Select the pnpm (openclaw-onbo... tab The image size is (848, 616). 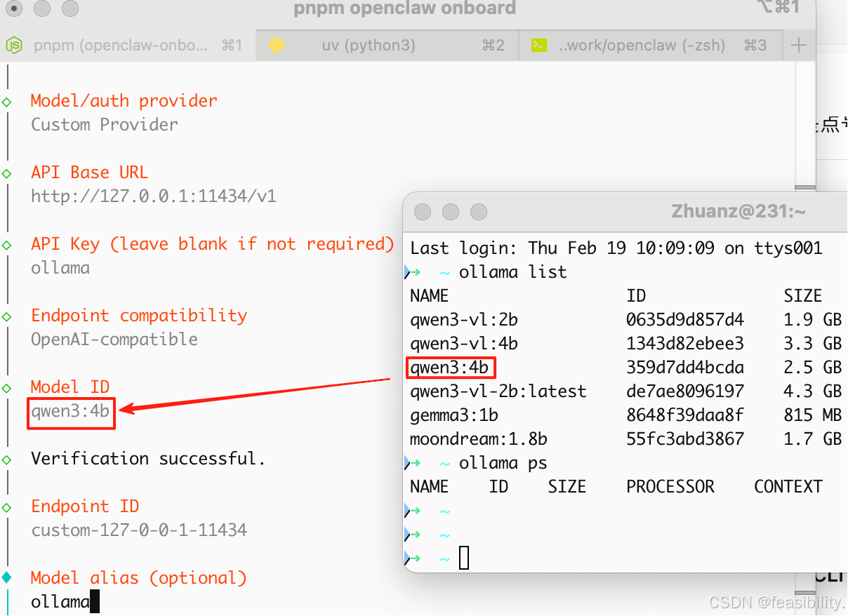[x=121, y=46]
